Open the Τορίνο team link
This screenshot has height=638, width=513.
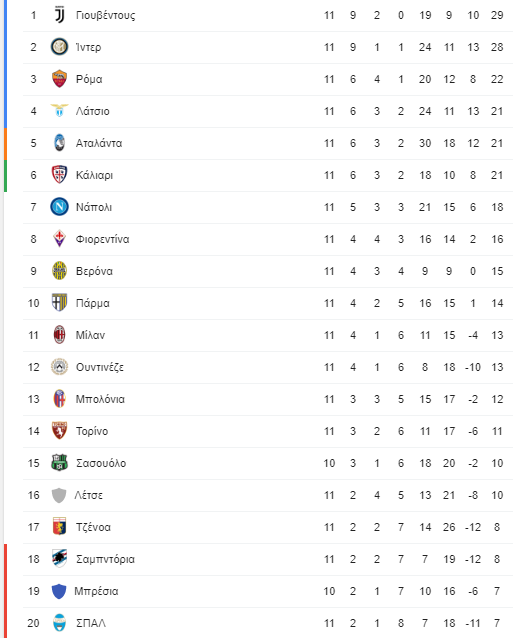tap(92, 431)
